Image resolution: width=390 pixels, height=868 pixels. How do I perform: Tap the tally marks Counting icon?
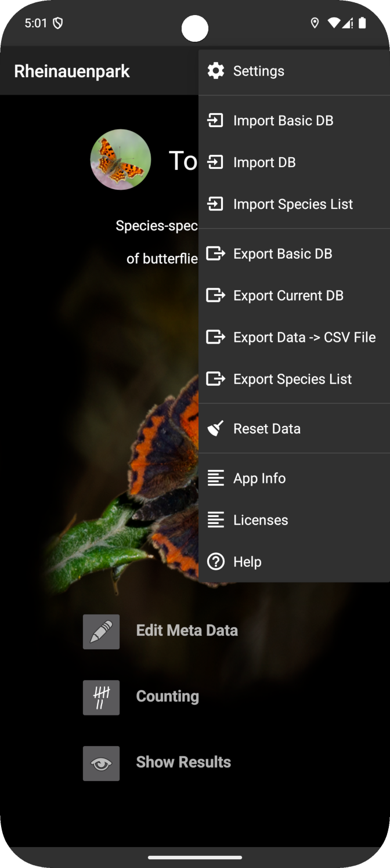[x=101, y=697]
